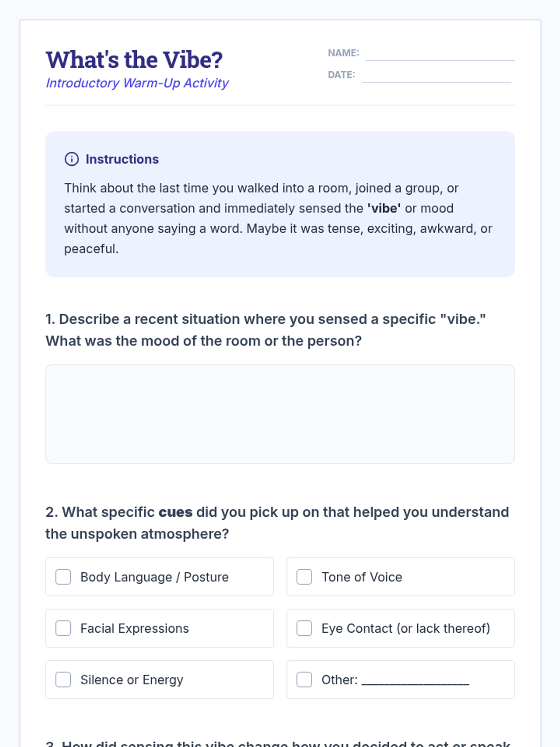Click the bold 'vibe' word in instructions
560x747 pixels.
click(x=384, y=208)
